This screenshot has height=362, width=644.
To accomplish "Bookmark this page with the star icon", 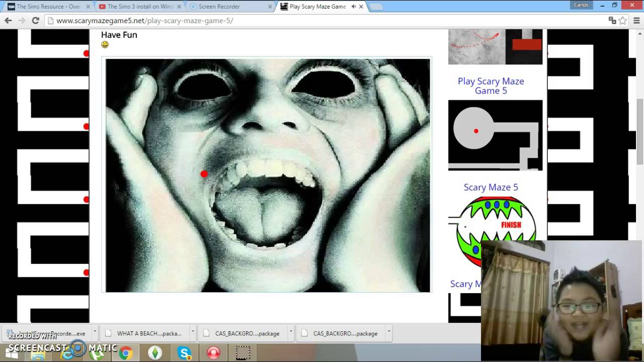I will pyautogui.click(x=623, y=21).
